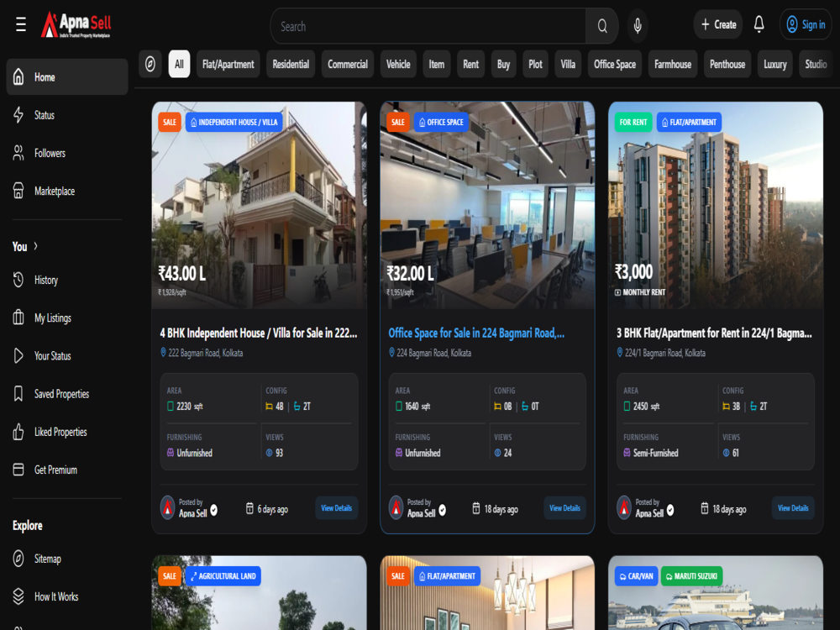
Task: View Details for 224 Bagmari Road office
Action: 564,508
